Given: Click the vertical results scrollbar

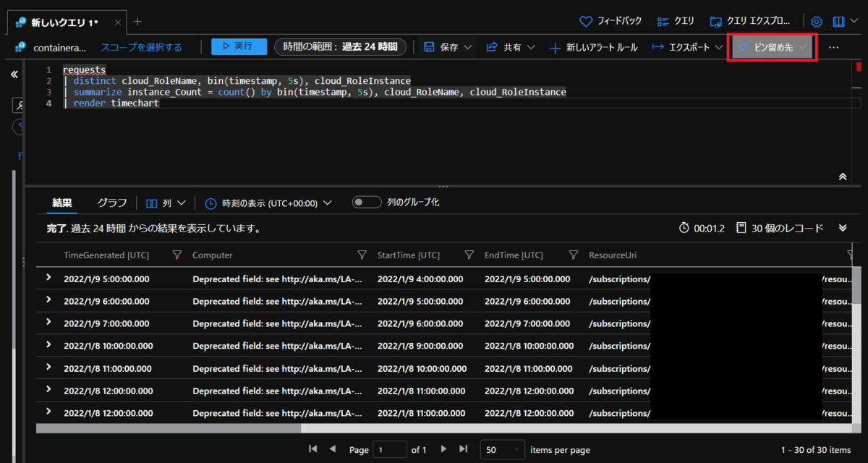Looking at the screenshot, I should pyautogui.click(x=856, y=285).
